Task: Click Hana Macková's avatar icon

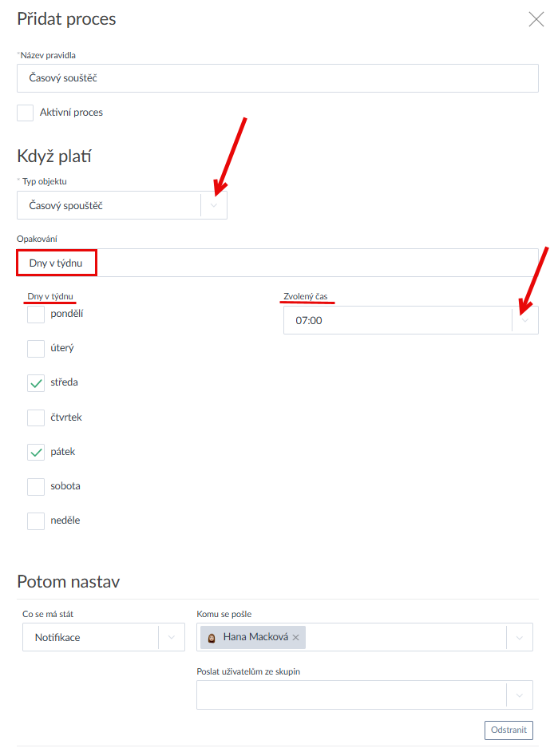Action: click(x=212, y=638)
